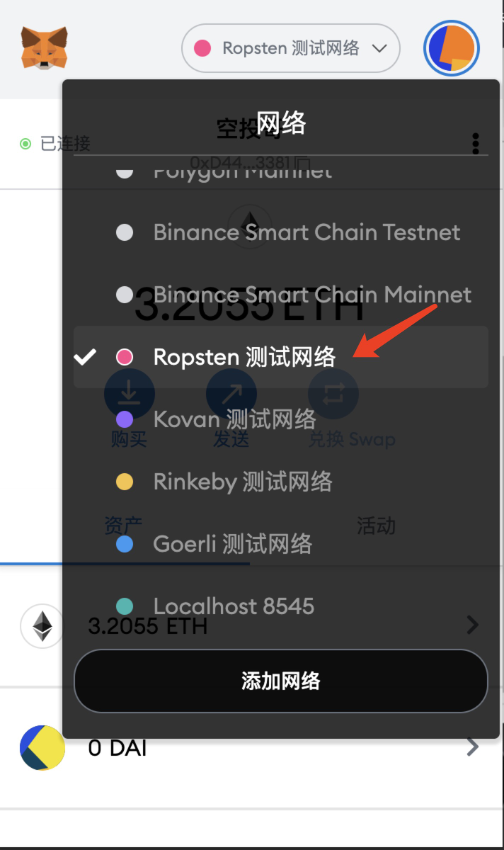This screenshot has height=850, width=504.
Task: Open the three-dot account options menu
Action: point(476,143)
